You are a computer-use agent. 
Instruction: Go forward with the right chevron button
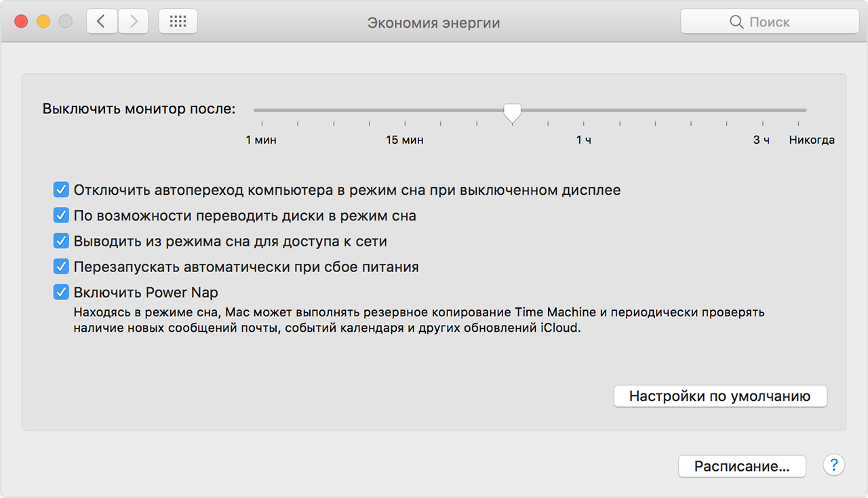pyautogui.click(x=134, y=22)
